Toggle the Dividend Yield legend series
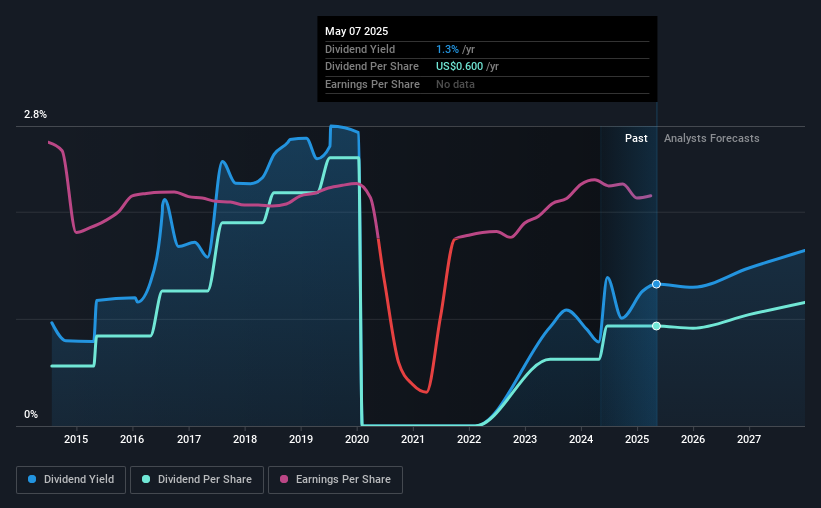 point(71,480)
